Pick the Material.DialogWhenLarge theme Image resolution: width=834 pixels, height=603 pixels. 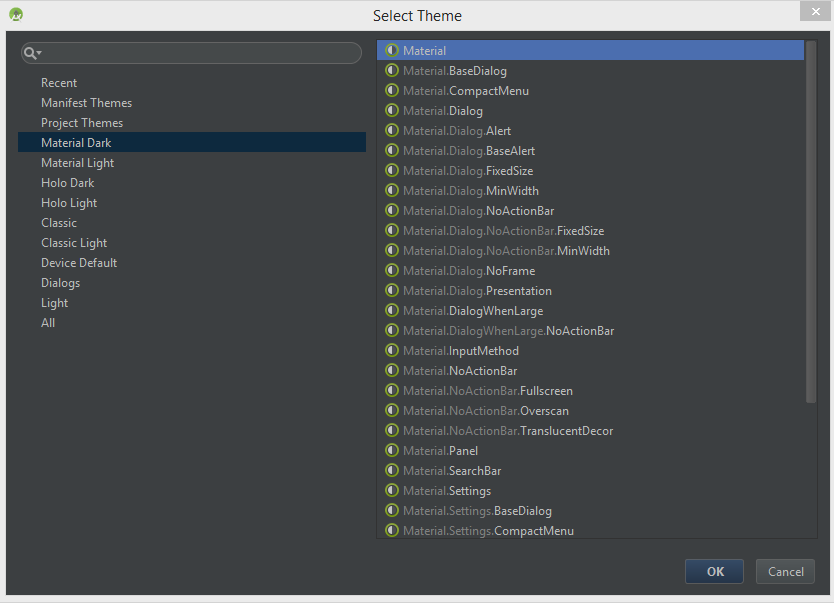point(473,311)
